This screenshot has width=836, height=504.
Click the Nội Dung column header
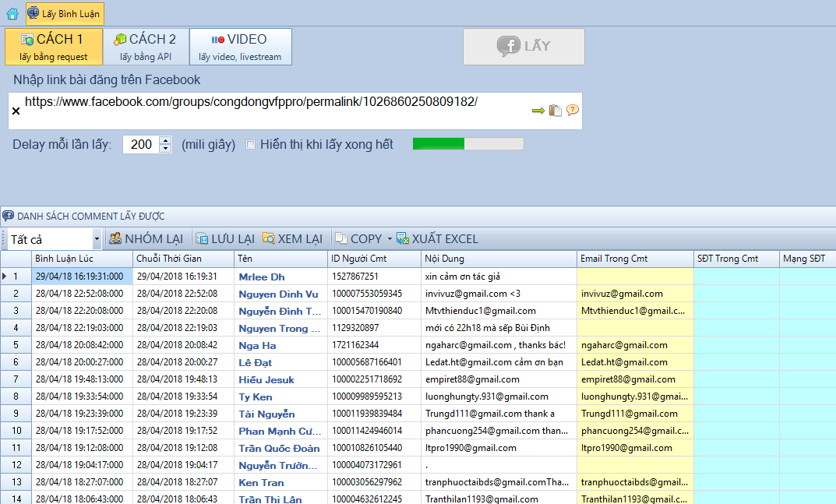[x=499, y=259]
